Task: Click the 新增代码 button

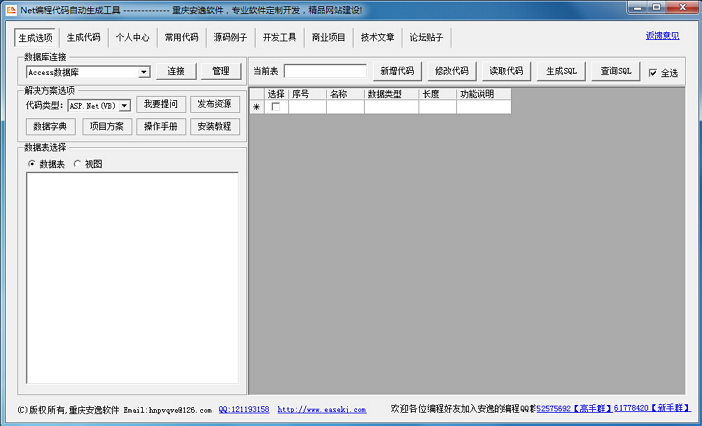Action: (x=397, y=71)
